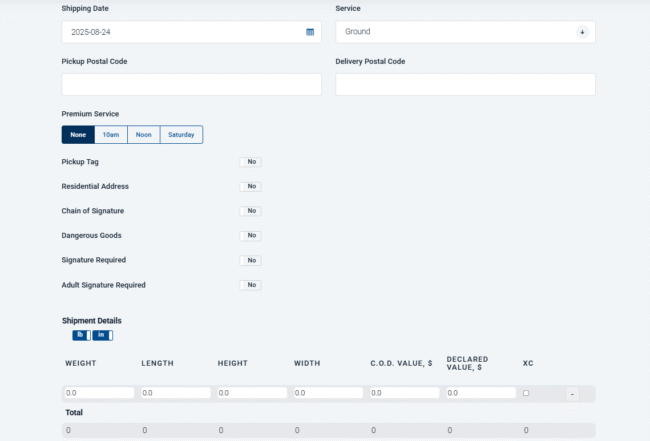Image resolution: width=650 pixels, height=441 pixels.
Task: Click the Declared Value input field
Action: [x=480, y=393]
